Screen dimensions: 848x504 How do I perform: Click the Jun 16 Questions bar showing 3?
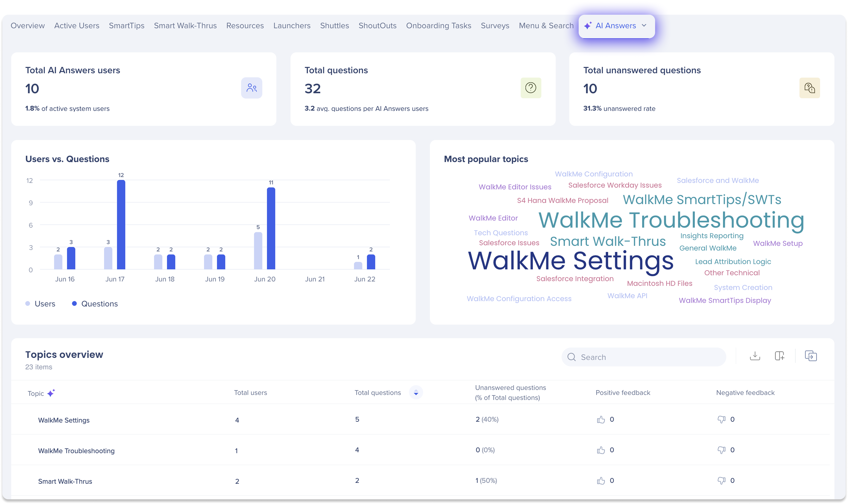pos(71,258)
